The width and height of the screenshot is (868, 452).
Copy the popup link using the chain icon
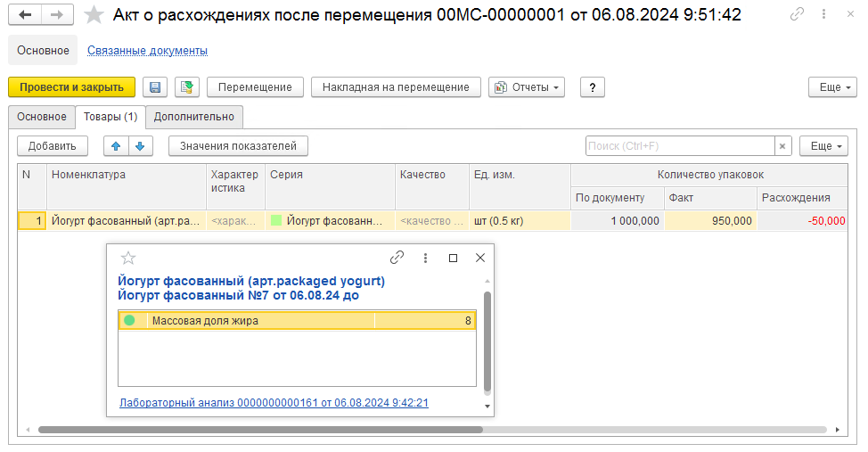coord(397,258)
